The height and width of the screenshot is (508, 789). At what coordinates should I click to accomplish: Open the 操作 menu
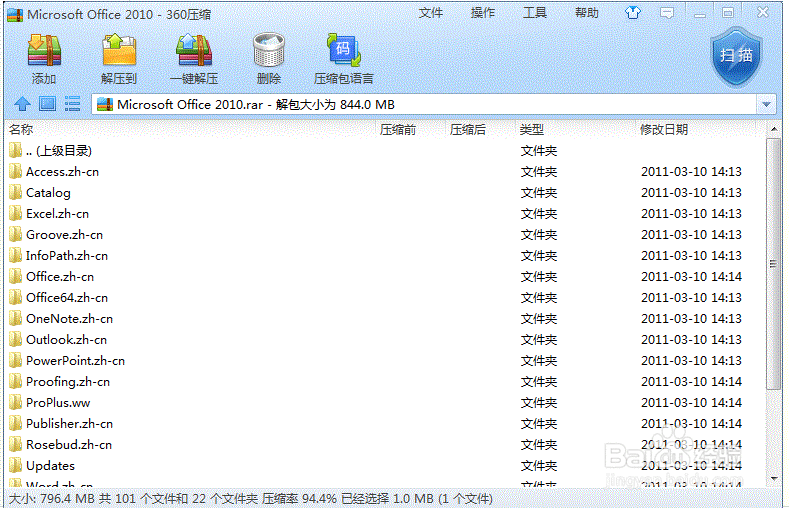coord(483,13)
